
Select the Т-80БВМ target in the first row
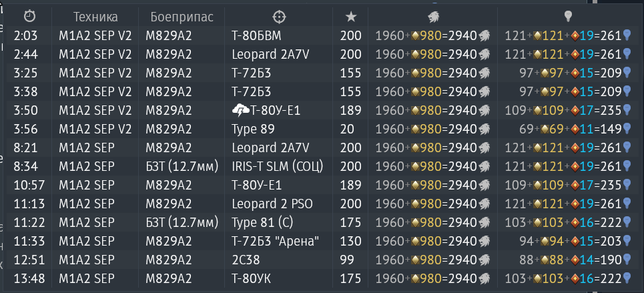[x=257, y=36]
